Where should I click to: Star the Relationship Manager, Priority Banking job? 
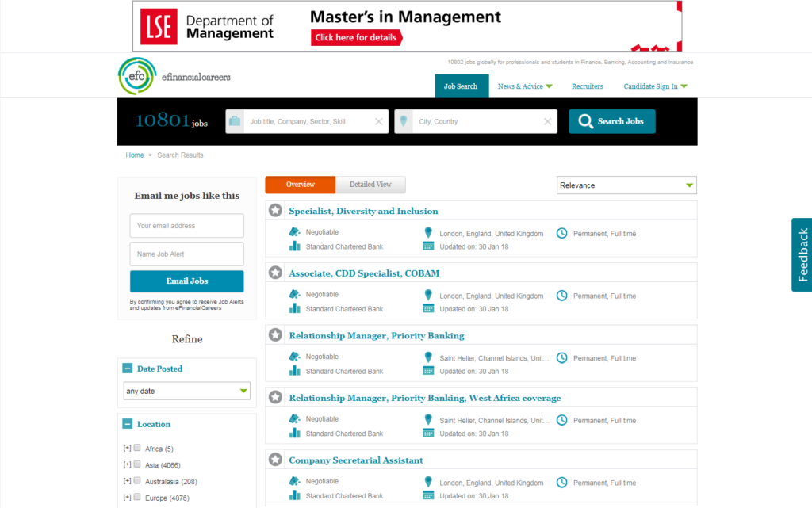pos(275,334)
